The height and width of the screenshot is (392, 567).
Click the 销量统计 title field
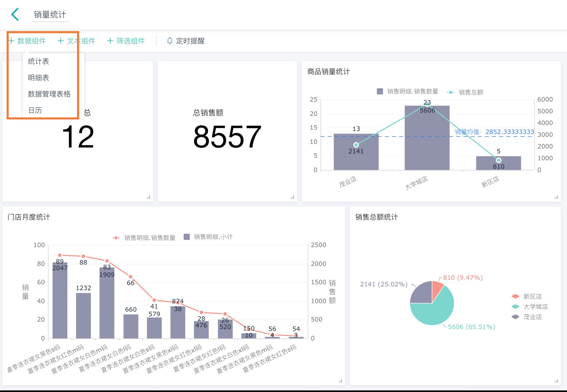coord(50,14)
